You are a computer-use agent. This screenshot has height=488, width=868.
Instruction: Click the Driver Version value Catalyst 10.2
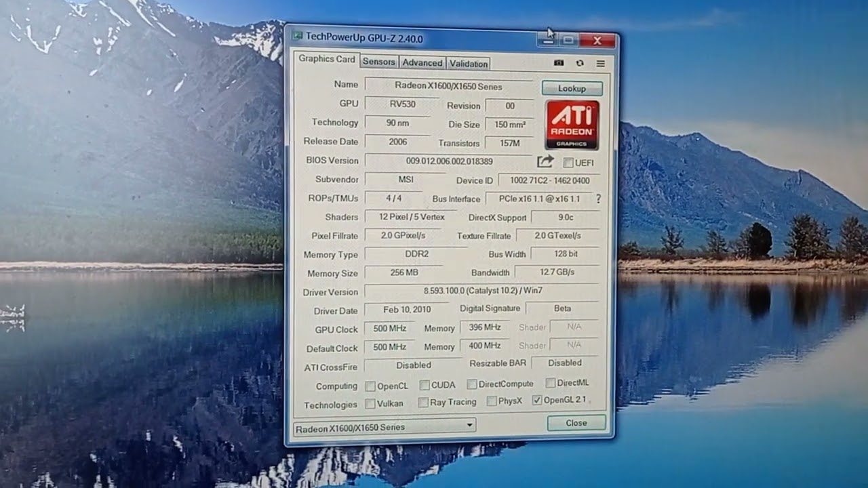click(x=483, y=291)
